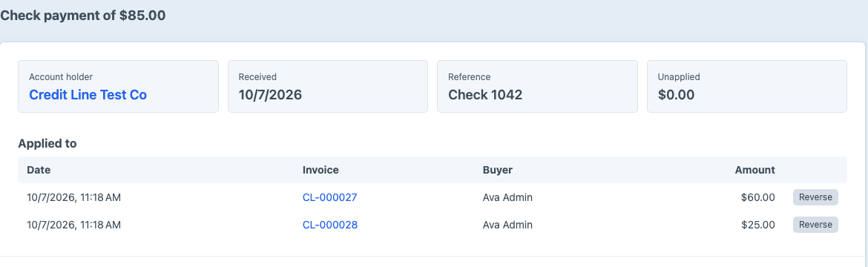Click the 'Received' card label
The image size is (868, 267).
pos(257,77)
